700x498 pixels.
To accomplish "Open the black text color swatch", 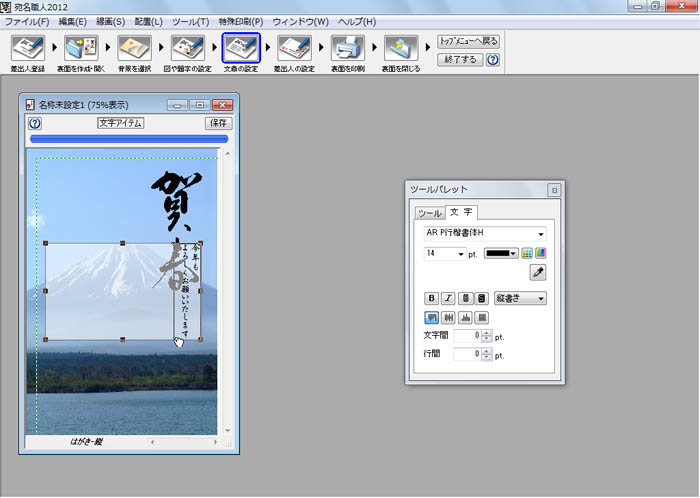I will pyautogui.click(x=501, y=253).
